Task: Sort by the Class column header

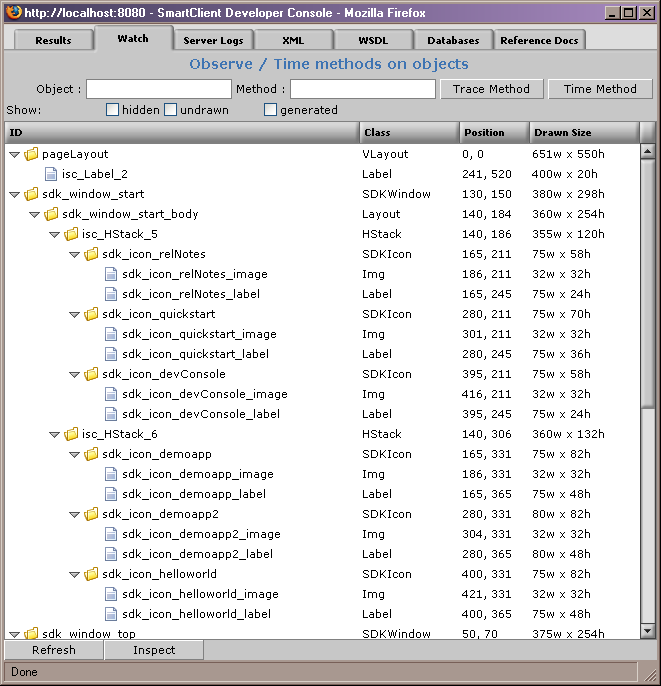Action: [409, 133]
